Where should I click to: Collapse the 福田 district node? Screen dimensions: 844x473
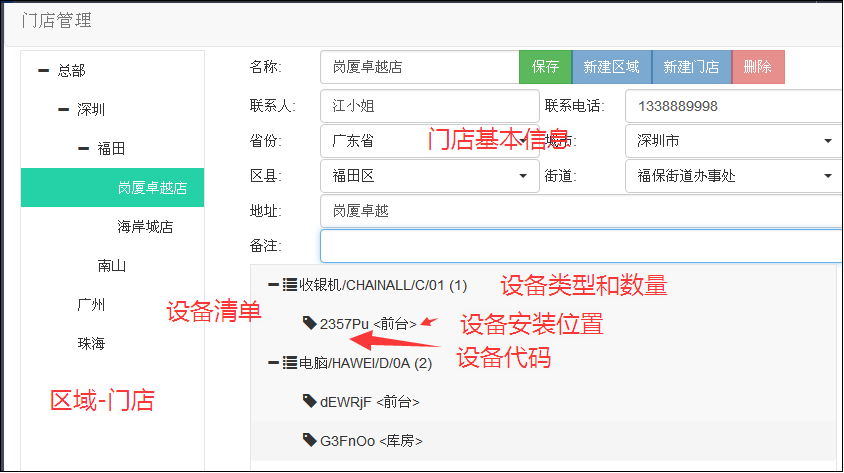pos(83,148)
